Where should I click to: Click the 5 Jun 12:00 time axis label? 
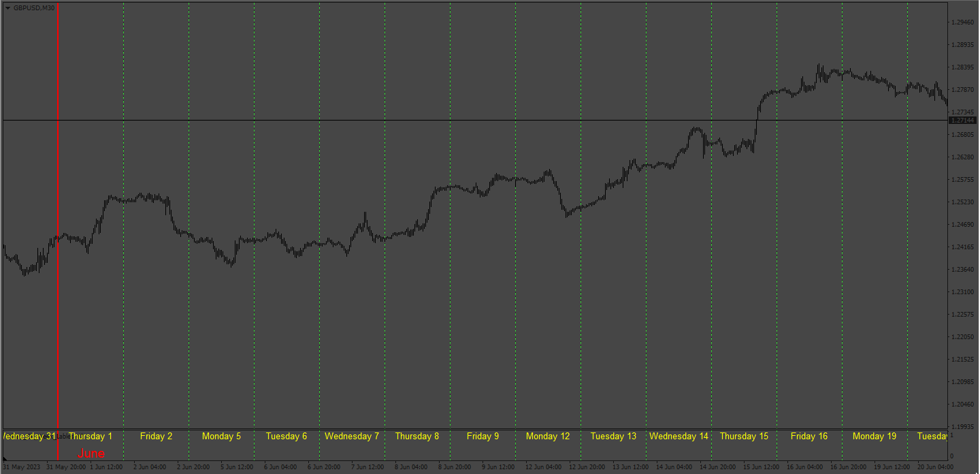(238, 467)
